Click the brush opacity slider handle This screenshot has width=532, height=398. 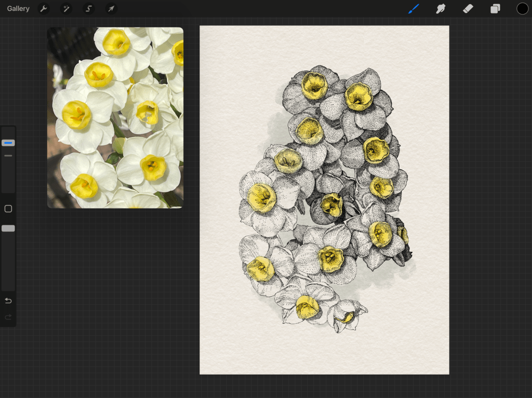tap(8, 228)
